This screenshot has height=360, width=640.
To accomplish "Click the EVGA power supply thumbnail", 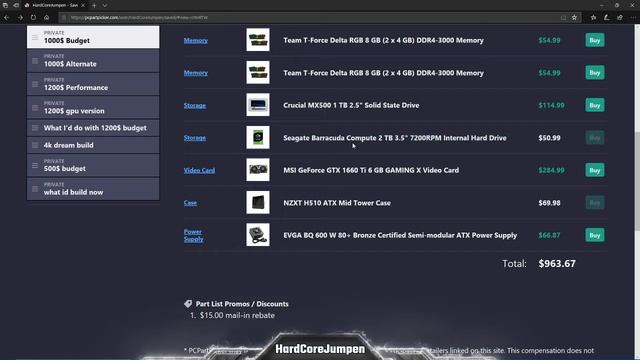I will (258, 235).
